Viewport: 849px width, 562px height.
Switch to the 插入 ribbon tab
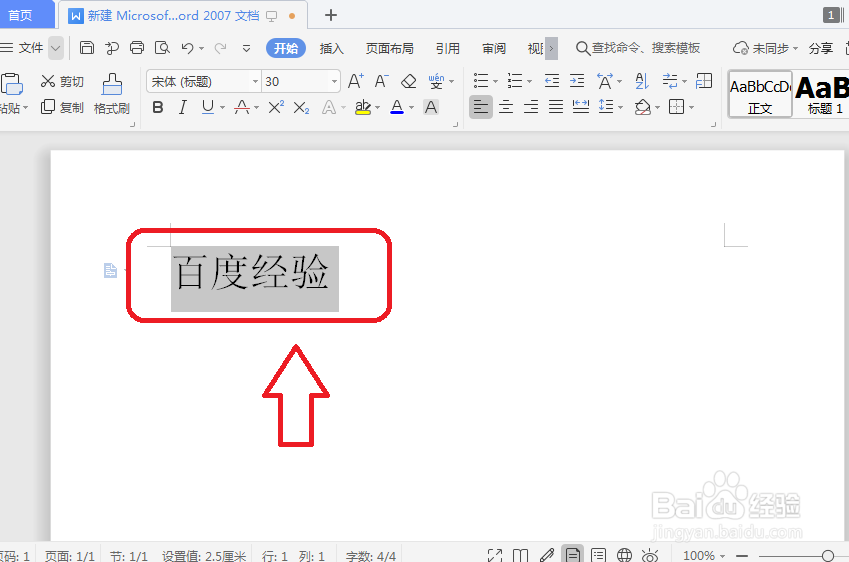coord(331,49)
